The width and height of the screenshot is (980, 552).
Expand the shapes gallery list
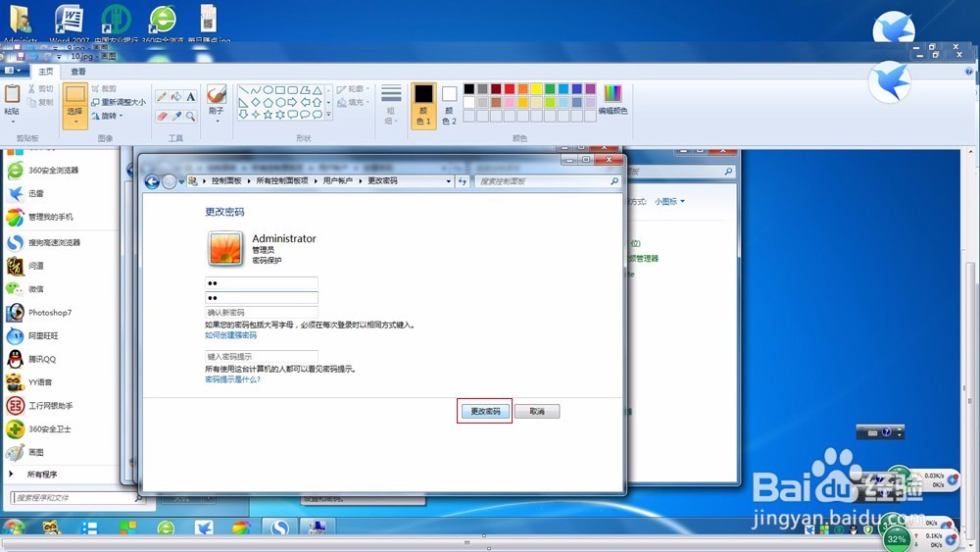tap(328, 115)
